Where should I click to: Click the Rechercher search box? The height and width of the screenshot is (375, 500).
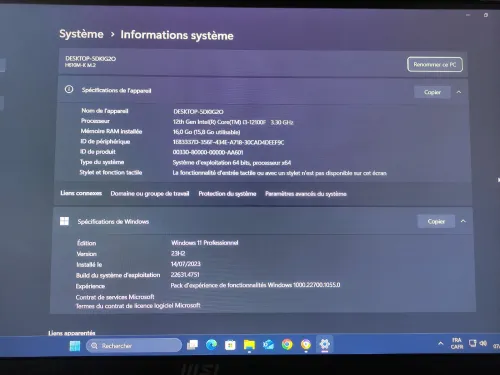click(134, 346)
